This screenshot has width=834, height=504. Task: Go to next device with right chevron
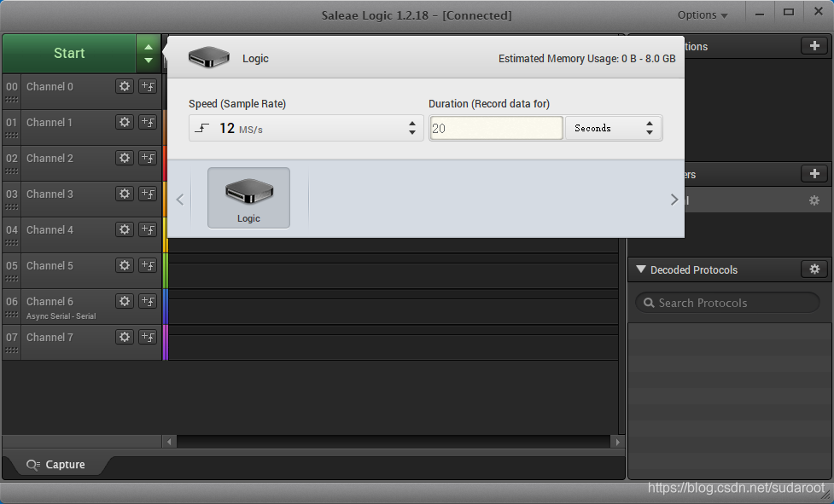(674, 200)
